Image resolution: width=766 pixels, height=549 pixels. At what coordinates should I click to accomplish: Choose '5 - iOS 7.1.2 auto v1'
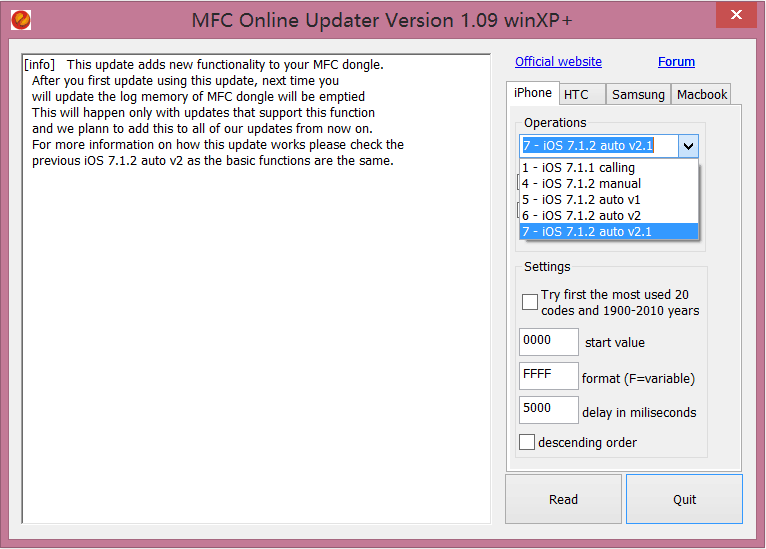point(581,200)
